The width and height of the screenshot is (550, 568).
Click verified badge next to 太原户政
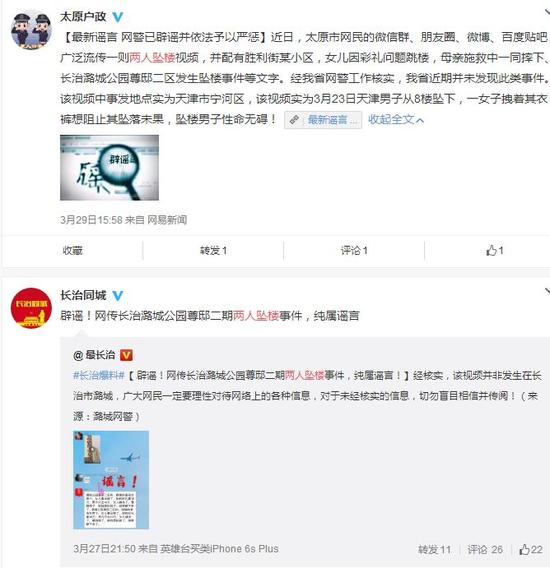(x=118, y=17)
